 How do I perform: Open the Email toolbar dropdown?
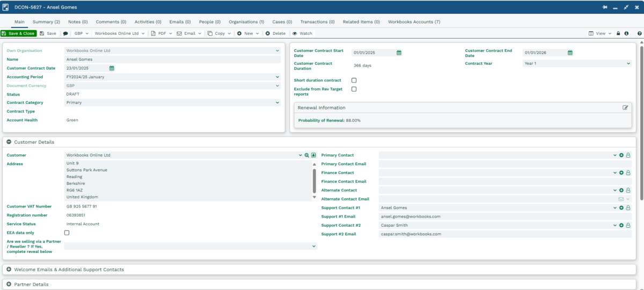pos(189,33)
